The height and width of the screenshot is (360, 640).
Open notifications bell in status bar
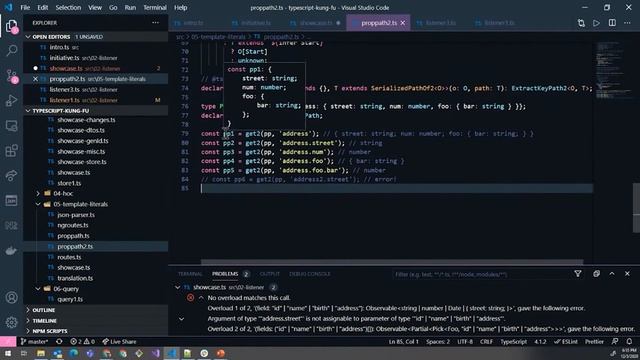(629, 342)
